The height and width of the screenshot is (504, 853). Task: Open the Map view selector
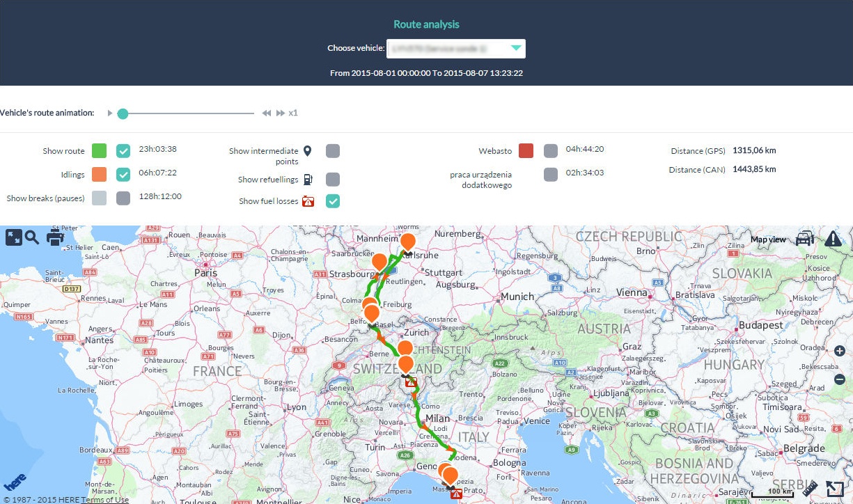click(767, 239)
